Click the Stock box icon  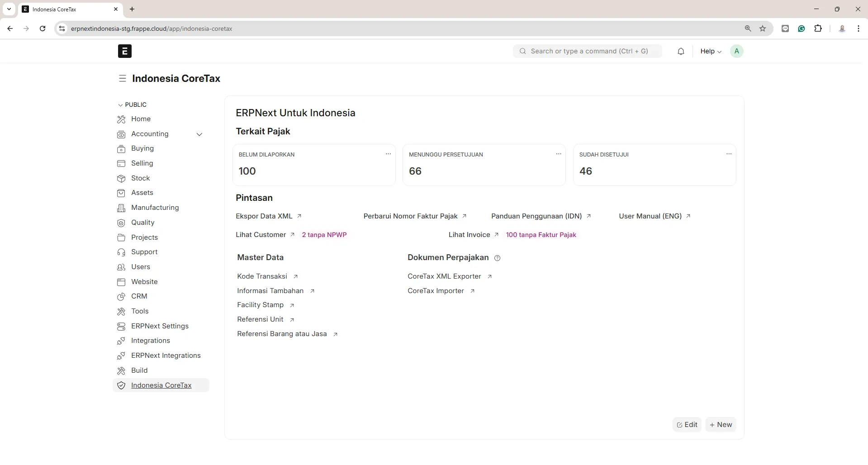pyautogui.click(x=121, y=179)
